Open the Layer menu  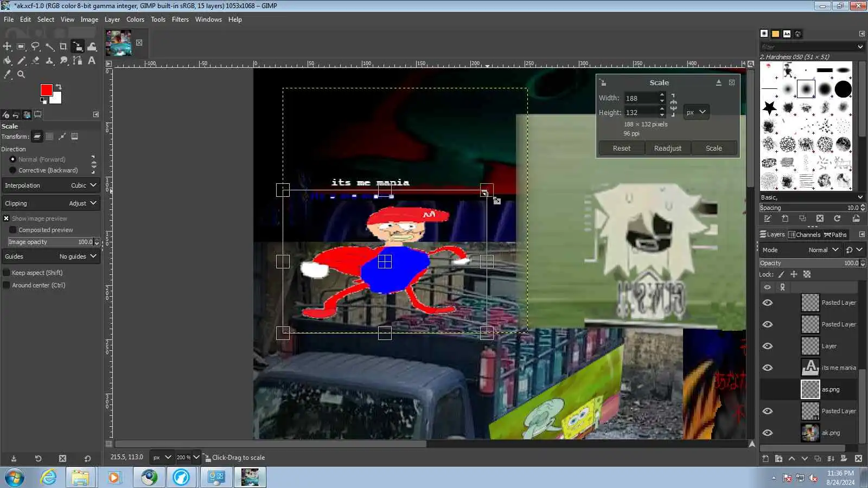[x=112, y=20]
